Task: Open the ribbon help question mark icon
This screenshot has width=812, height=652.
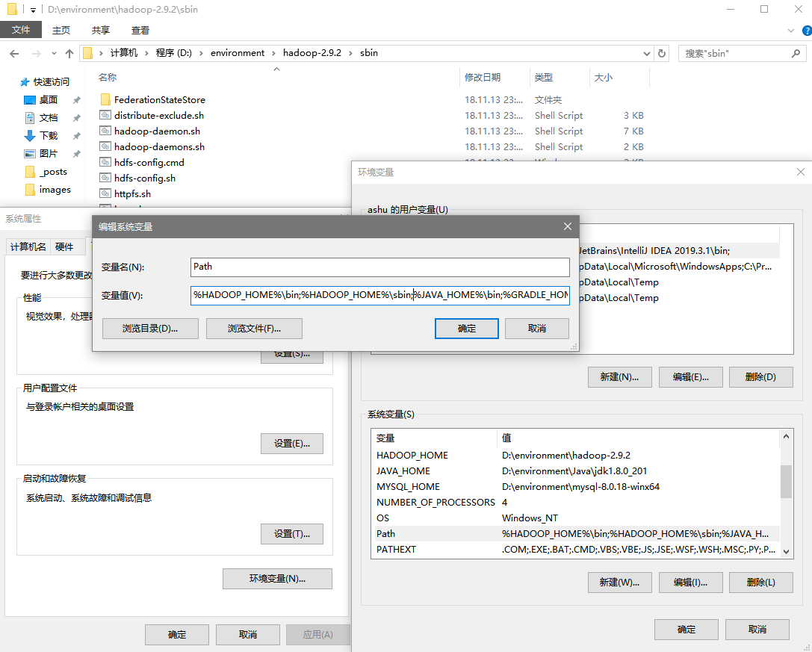Action: 805,31
